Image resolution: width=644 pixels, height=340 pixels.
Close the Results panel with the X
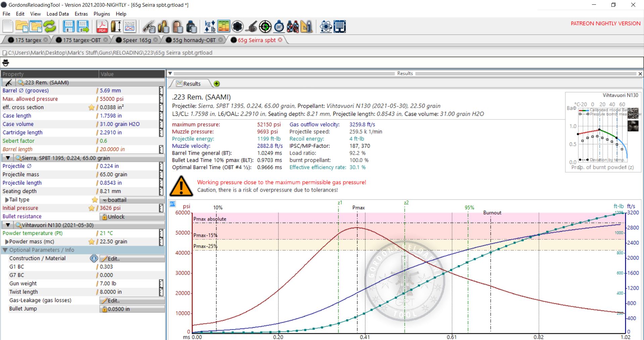640,74
